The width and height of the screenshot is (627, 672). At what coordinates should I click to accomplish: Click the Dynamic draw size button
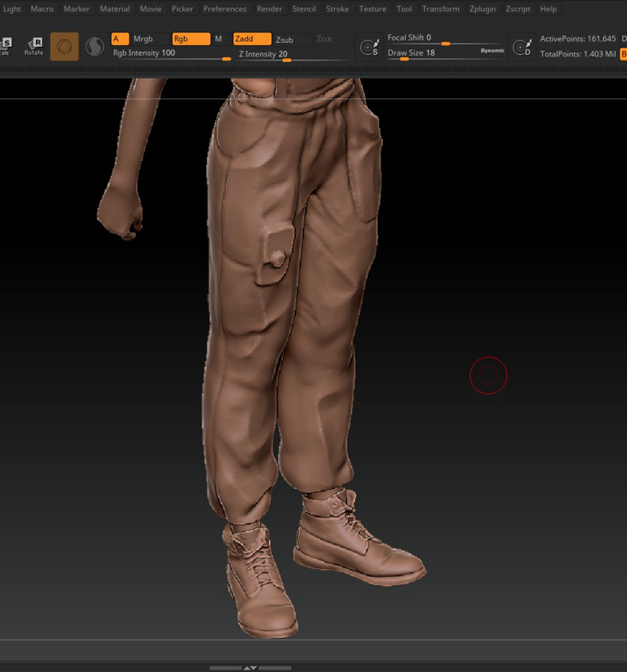pyautogui.click(x=492, y=51)
